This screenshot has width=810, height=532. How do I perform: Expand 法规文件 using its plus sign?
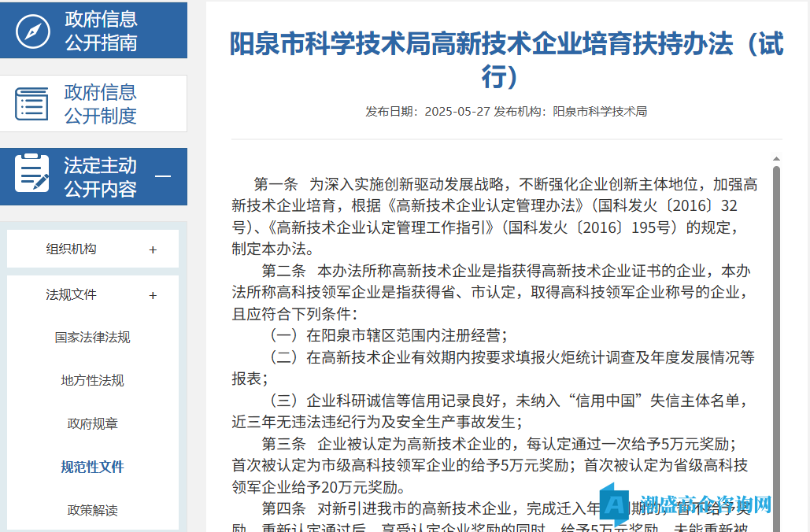(153, 295)
